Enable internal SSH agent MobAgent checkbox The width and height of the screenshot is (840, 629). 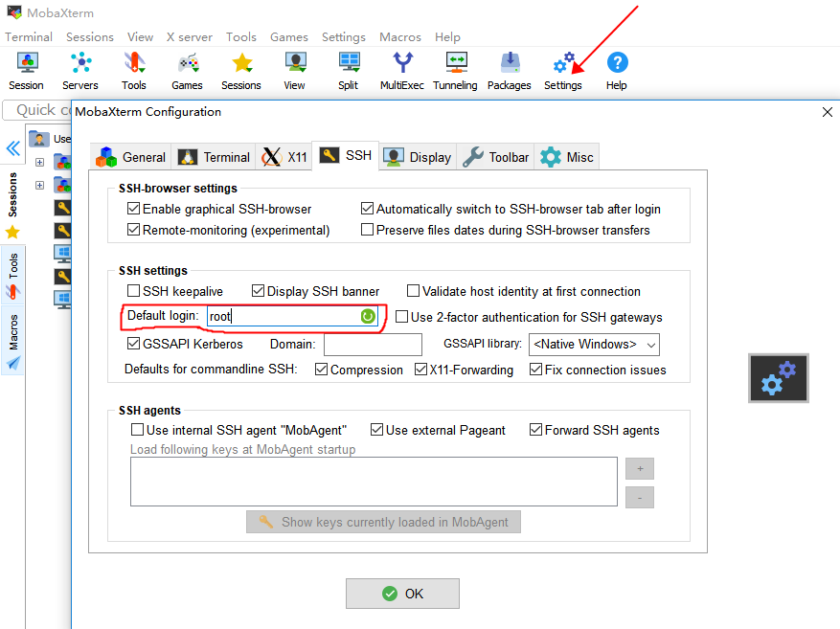point(137,430)
